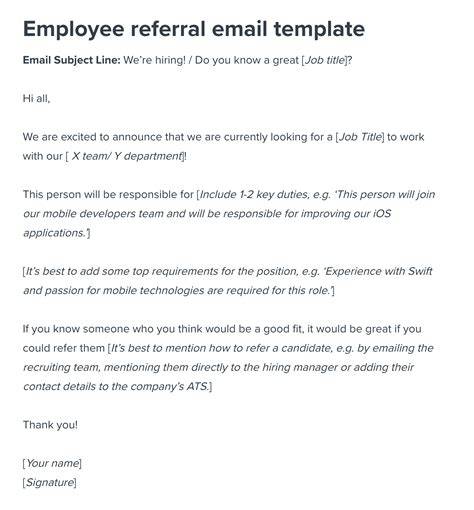Select the 'Experience with Swift' example text
Image resolution: width=474 pixels, height=510 pixels.
(379, 271)
